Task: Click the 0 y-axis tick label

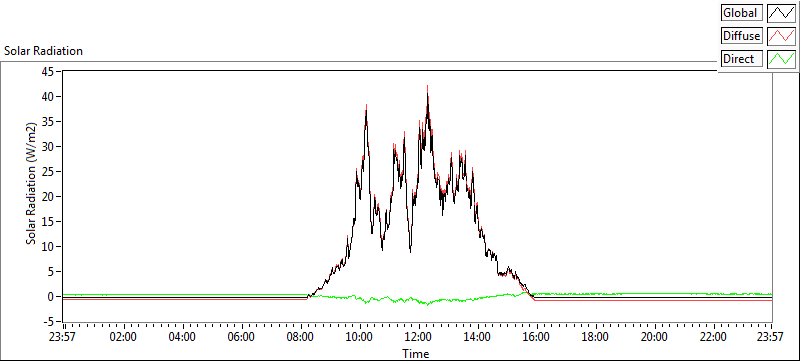Action: (52, 297)
